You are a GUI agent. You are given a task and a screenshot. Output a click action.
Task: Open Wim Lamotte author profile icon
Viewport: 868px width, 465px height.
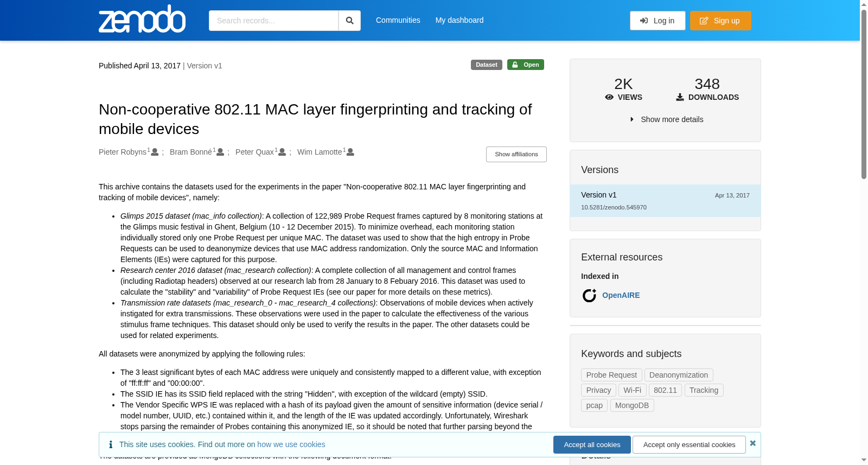[350, 152]
